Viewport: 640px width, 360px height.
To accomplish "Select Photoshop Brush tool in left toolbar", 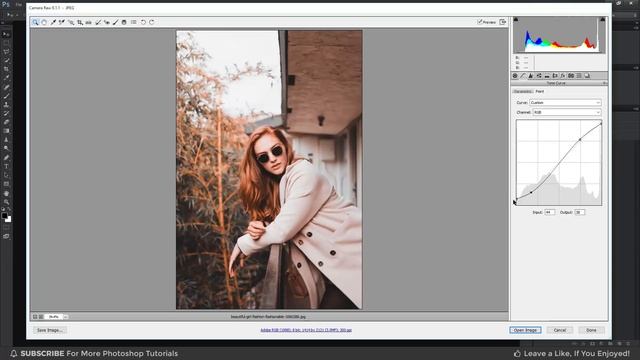I will (x=6, y=96).
